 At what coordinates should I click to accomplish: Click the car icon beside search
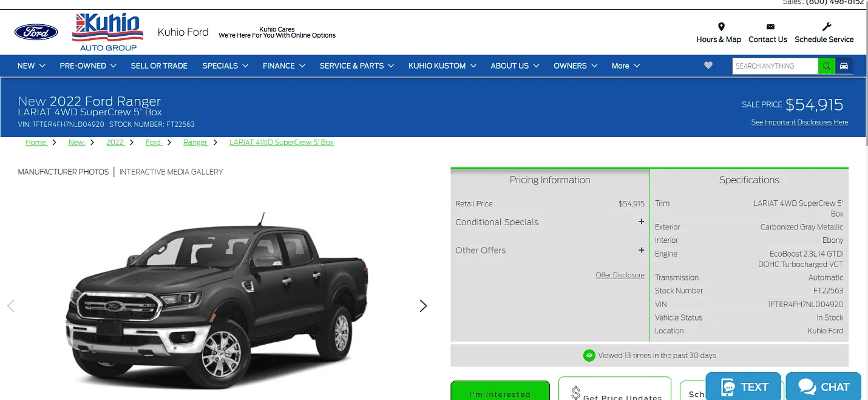(844, 66)
